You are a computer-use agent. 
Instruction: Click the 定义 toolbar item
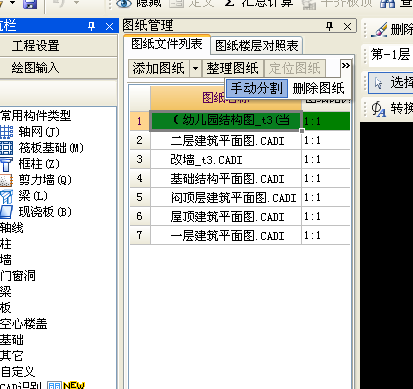[x=192, y=3]
